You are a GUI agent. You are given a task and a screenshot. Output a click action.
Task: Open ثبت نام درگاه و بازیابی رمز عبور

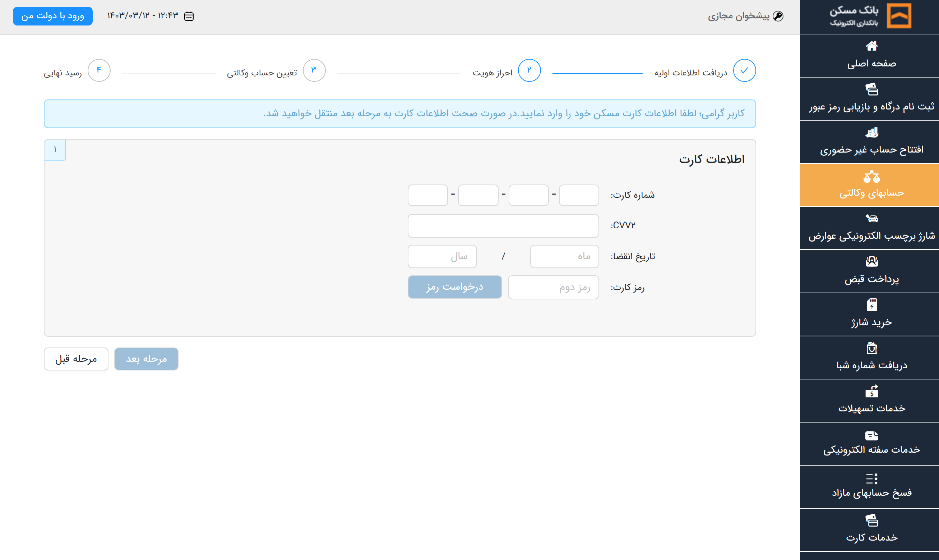coord(869,99)
